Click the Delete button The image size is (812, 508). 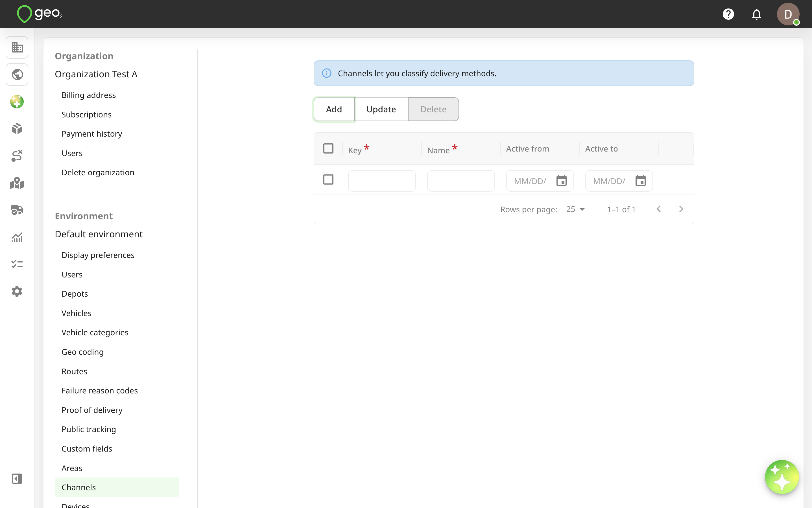433,109
